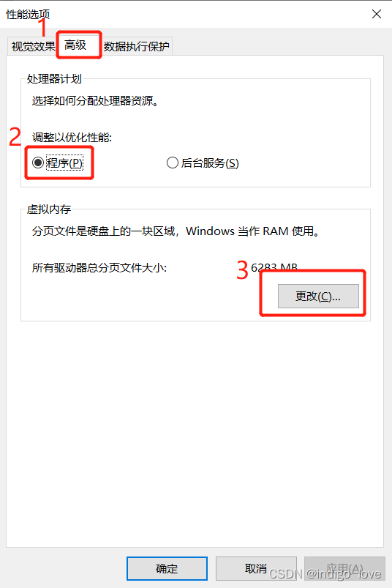Screen dimensions: 392x588
Task: Click the 应用(A) button
Action: tap(344, 568)
